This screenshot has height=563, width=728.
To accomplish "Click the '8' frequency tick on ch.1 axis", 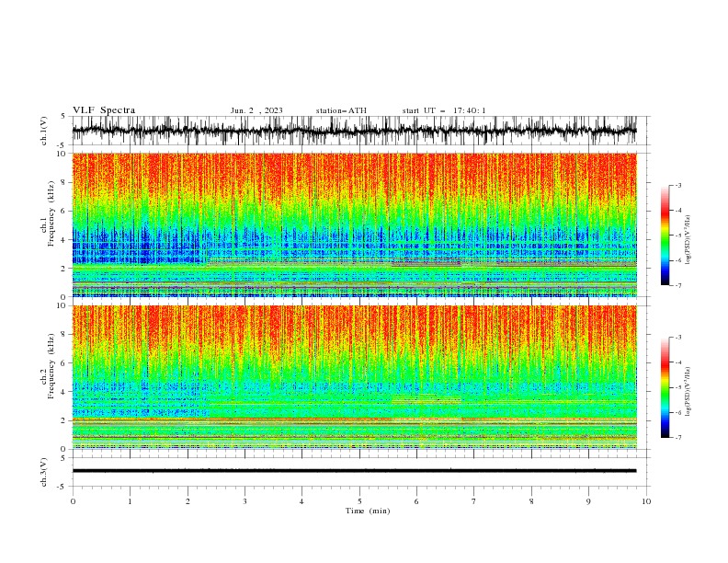I will (65, 182).
